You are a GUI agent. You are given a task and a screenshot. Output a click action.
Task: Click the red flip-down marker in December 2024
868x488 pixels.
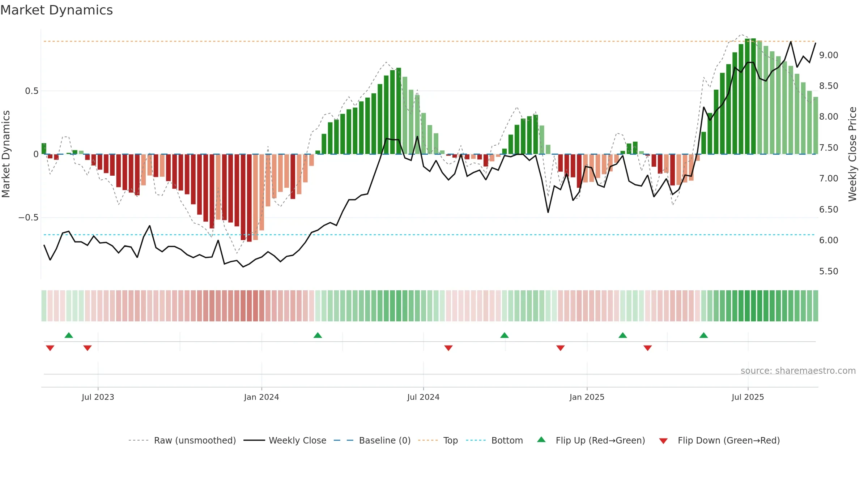click(x=561, y=348)
